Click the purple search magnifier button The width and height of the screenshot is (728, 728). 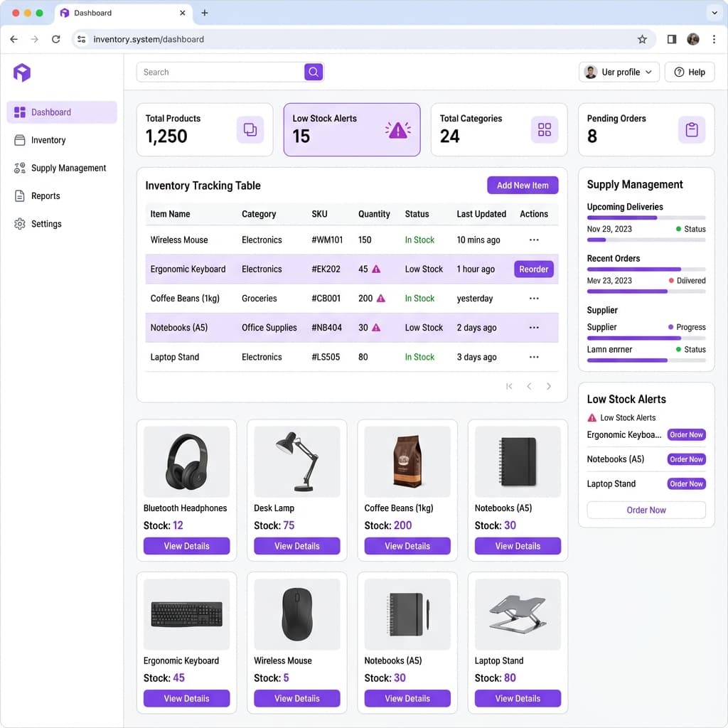point(314,72)
